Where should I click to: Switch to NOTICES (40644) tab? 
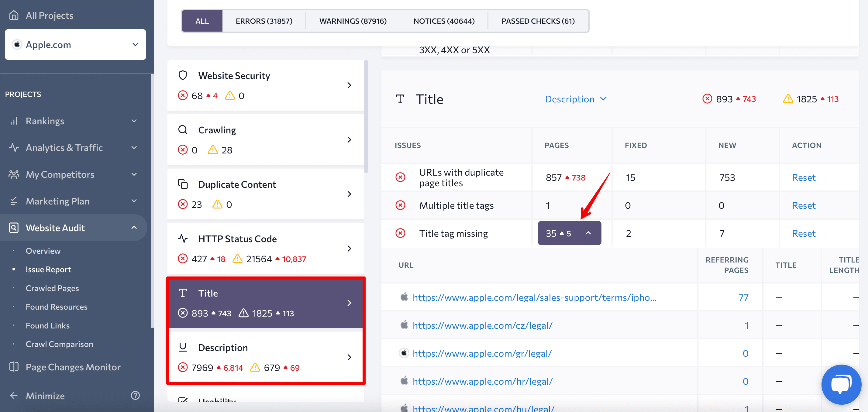[x=444, y=21]
